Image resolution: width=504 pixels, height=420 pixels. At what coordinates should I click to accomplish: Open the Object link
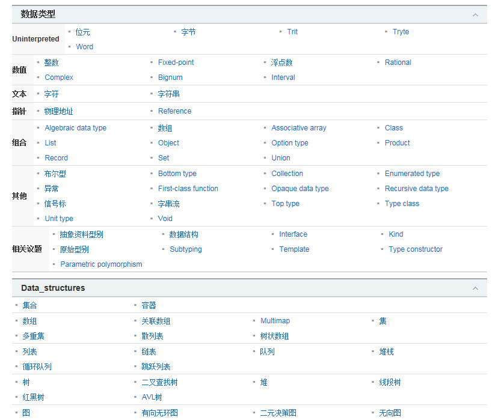tap(168, 143)
